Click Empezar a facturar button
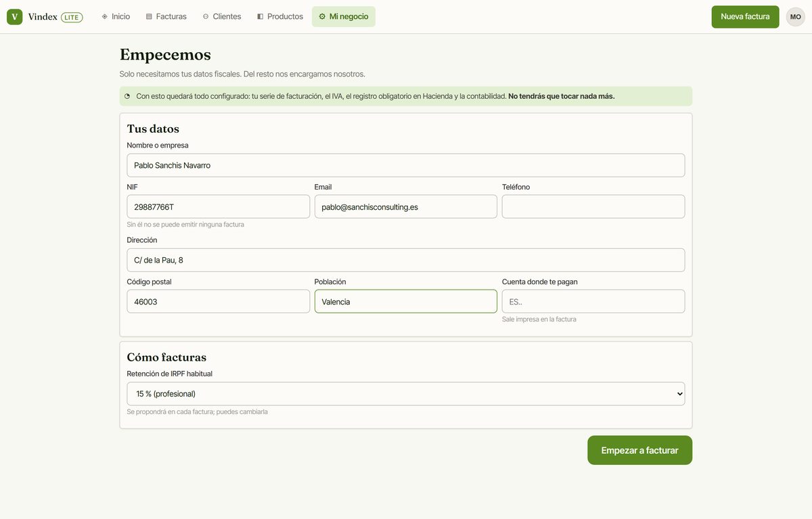Viewport: 812px width, 519px height. pyautogui.click(x=639, y=450)
